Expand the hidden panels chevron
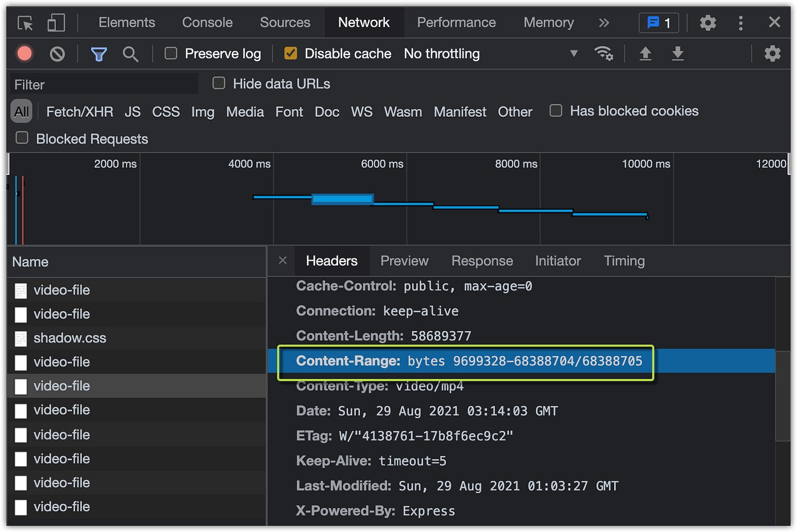 tap(603, 22)
